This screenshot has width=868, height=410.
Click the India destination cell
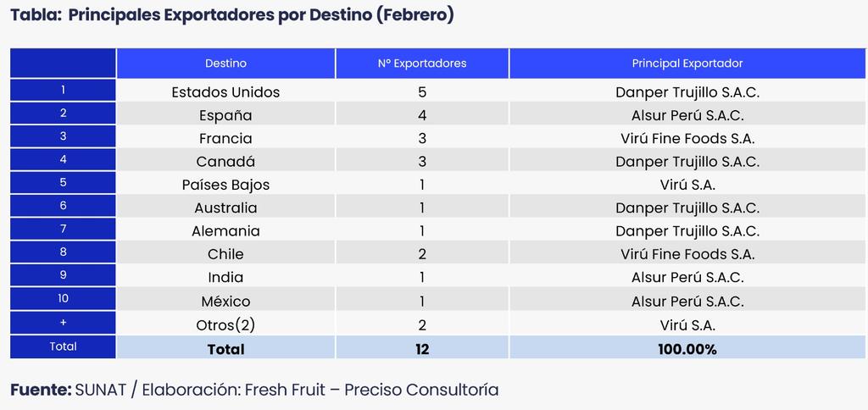pyautogui.click(x=225, y=277)
